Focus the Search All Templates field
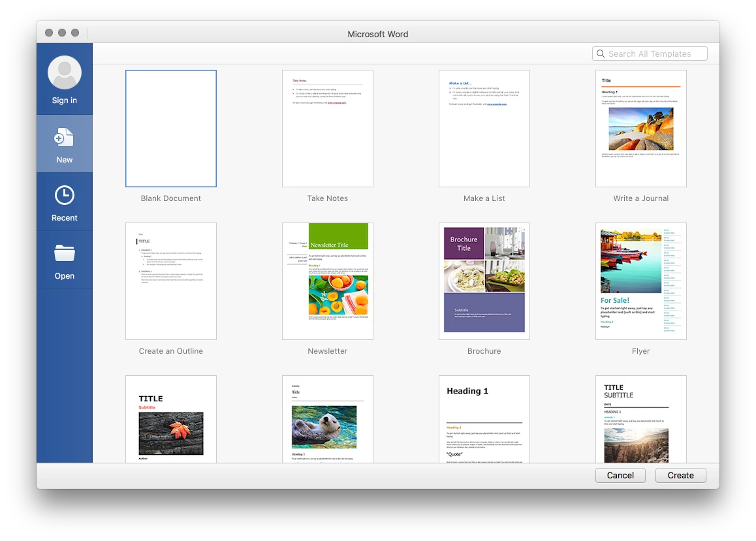Image resolution: width=756 pixels, height=541 pixels. pos(650,54)
